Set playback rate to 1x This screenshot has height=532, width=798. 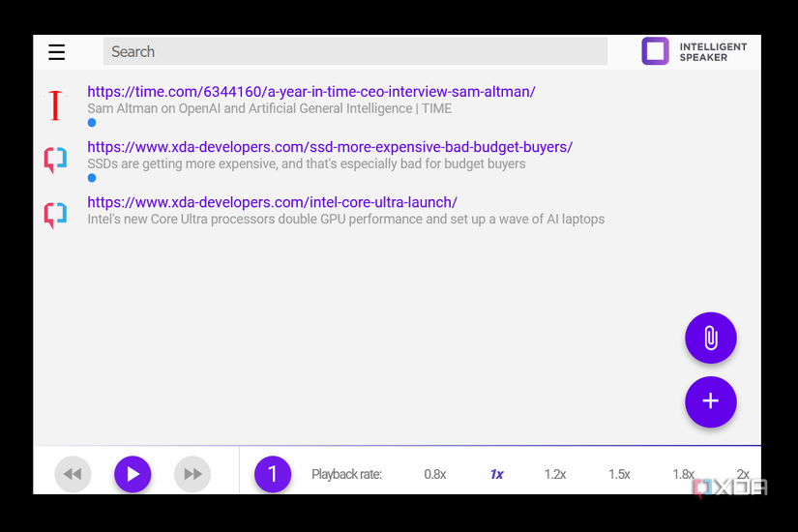pos(497,475)
